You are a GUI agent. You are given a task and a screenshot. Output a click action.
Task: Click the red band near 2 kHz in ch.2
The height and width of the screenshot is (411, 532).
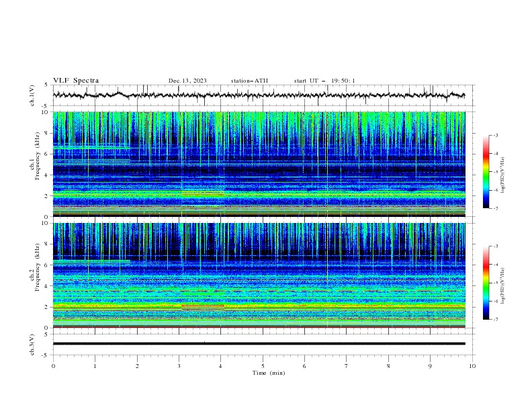pyautogui.click(x=203, y=306)
